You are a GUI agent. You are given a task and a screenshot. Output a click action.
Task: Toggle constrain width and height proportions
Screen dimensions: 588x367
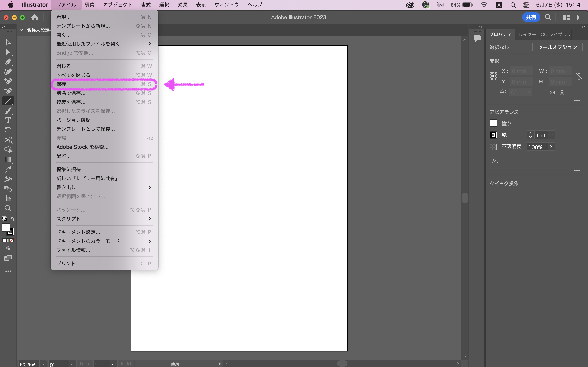[x=579, y=76]
